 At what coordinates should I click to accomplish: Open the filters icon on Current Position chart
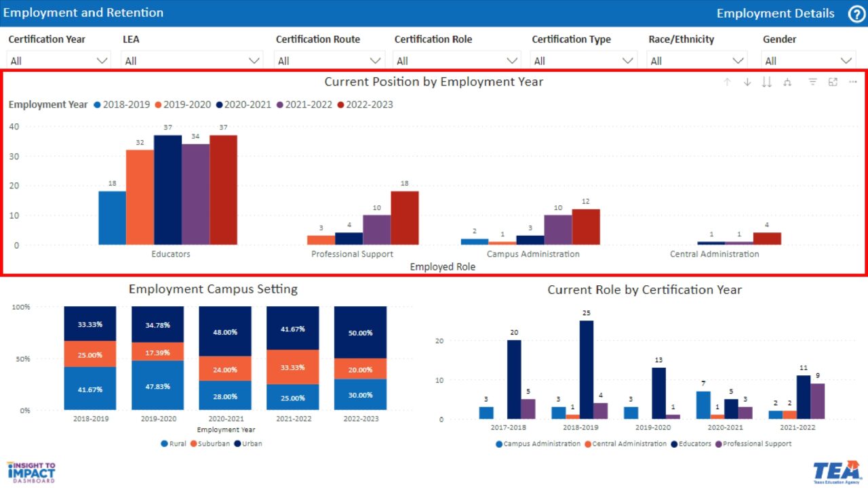coord(813,82)
